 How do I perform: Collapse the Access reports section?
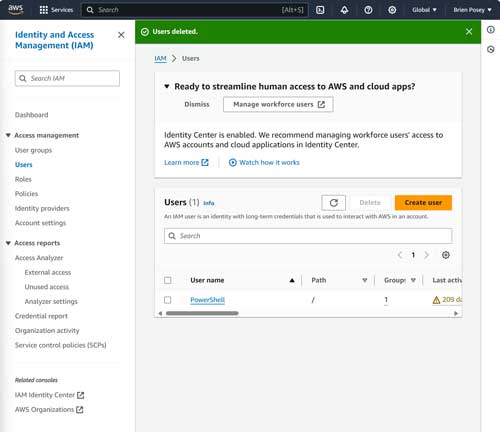pyautogui.click(x=8, y=243)
